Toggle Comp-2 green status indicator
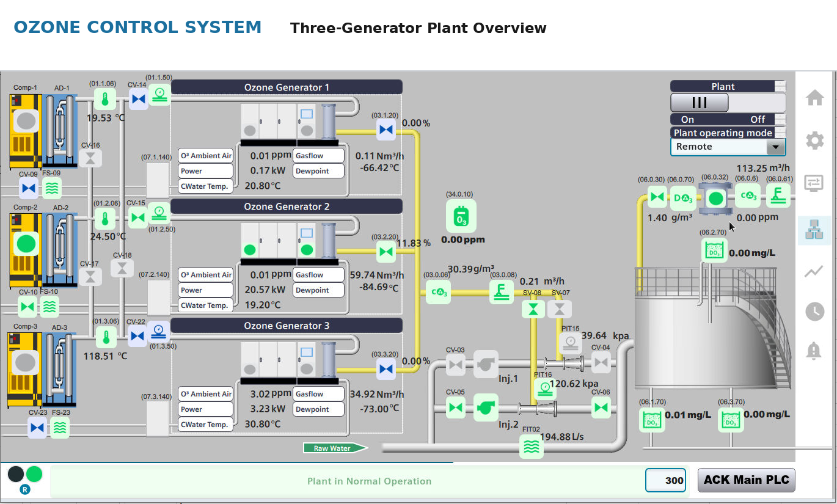The width and height of the screenshot is (837, 504). [x=26, y=243]
